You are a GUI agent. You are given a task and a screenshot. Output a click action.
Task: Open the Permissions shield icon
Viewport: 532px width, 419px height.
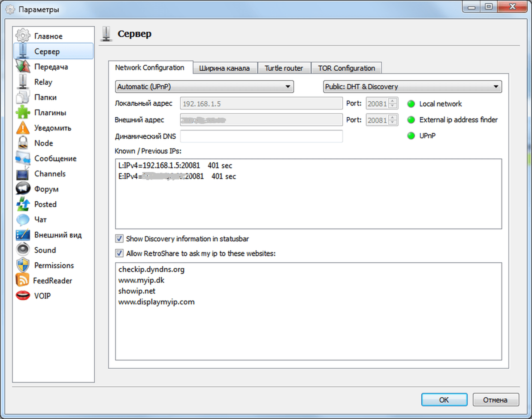pos(23,265)
